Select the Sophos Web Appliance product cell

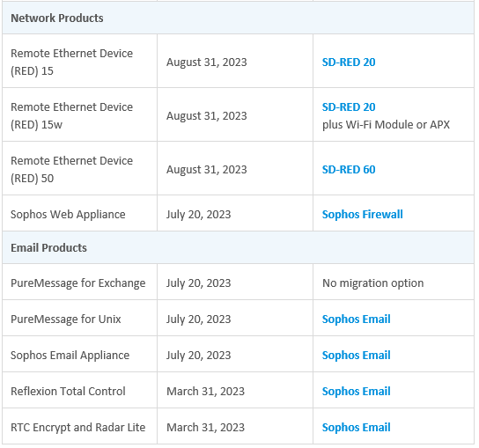(x=80, y=214)
